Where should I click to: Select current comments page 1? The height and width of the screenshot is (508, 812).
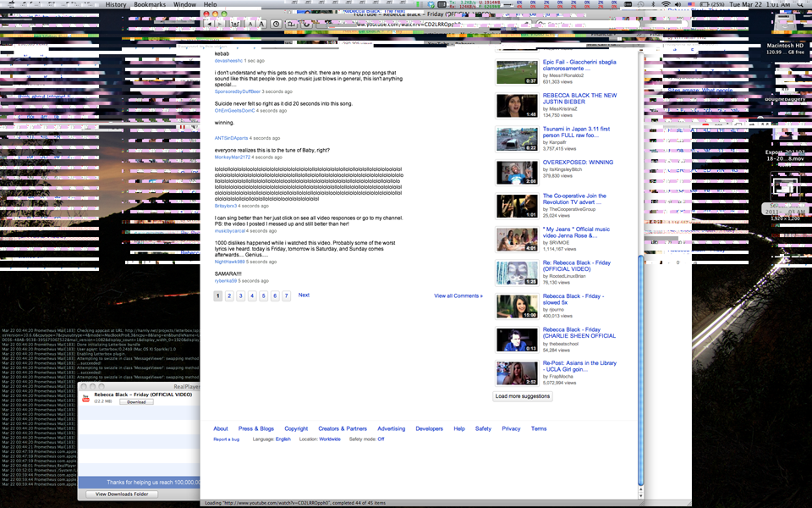(x=218, y=295)
